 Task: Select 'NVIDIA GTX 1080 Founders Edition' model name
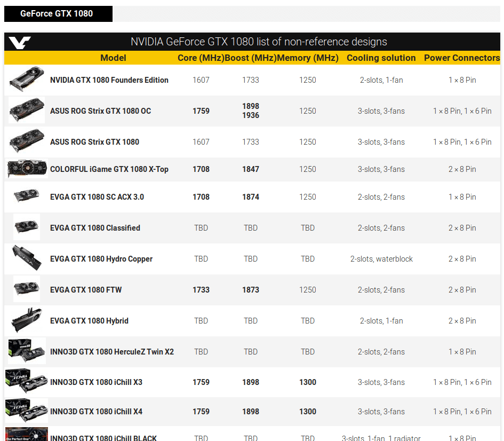[x=109, y=80]
